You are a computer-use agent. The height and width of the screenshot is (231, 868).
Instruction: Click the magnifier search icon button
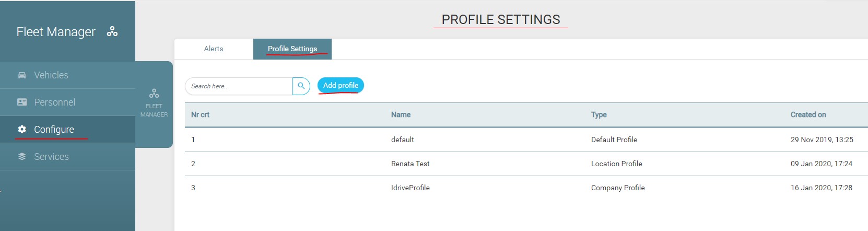301,86
